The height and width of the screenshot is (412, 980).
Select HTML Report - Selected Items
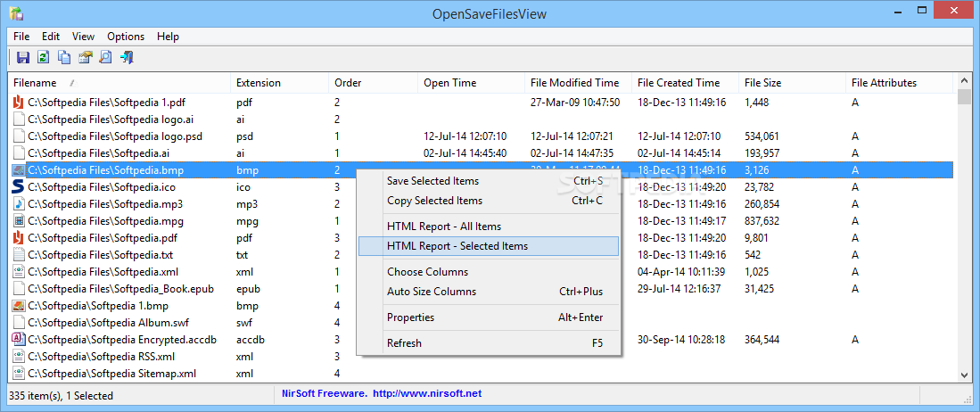(x=489, y=246)
